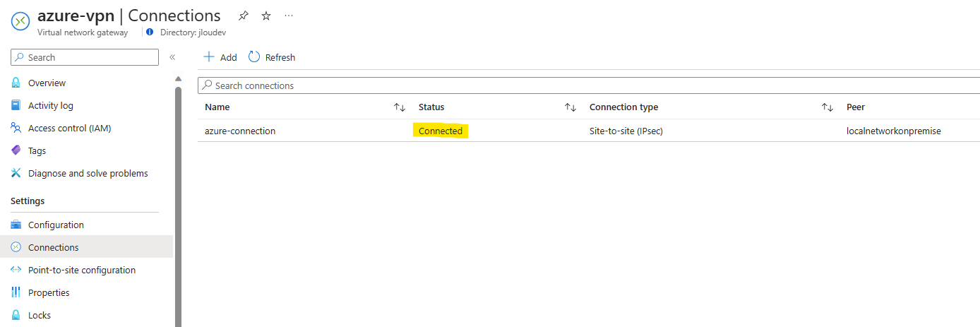
Task: Click the Peer column header
Action: (x=856, y=107)
